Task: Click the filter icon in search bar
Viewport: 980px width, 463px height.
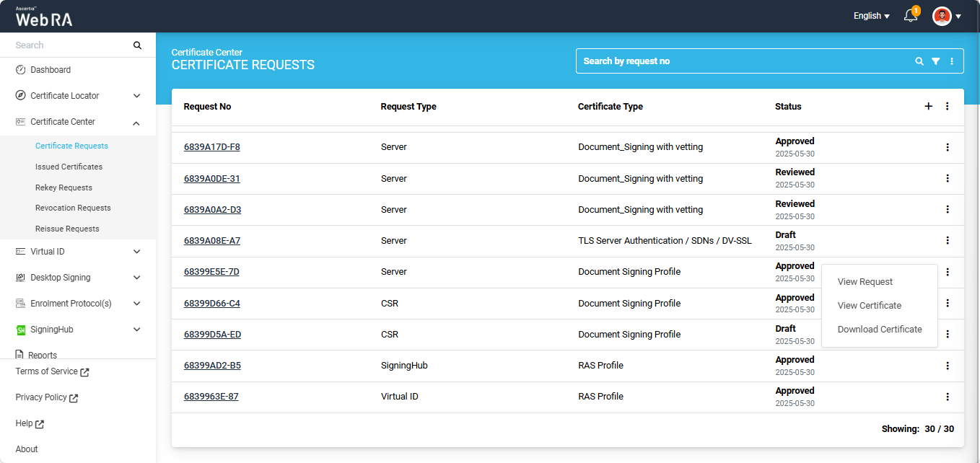Action: tap(935, 61)
